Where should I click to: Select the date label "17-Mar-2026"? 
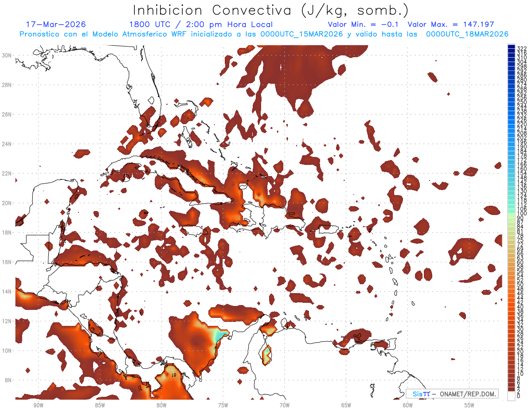[56, 24]
